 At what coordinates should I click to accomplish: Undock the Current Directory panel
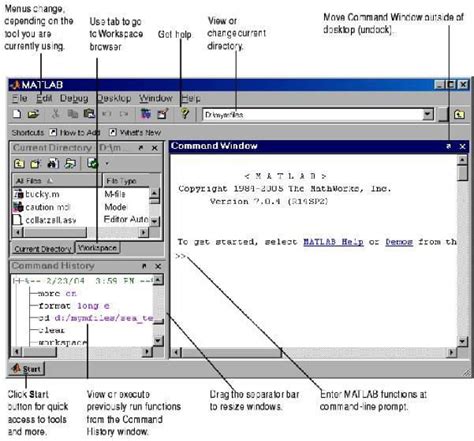point(141,148)
